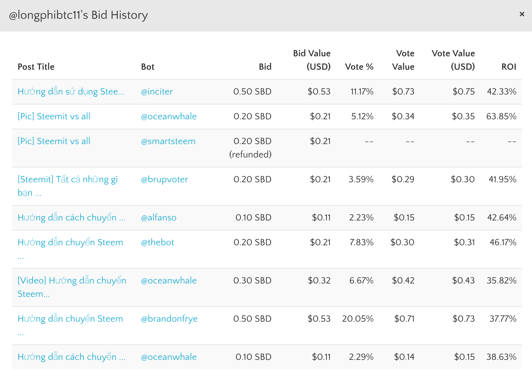532x392 pixels.
Task: Open 'Hướng dẫn cách chuyển' post by @alfanso row
Action: 71,217
